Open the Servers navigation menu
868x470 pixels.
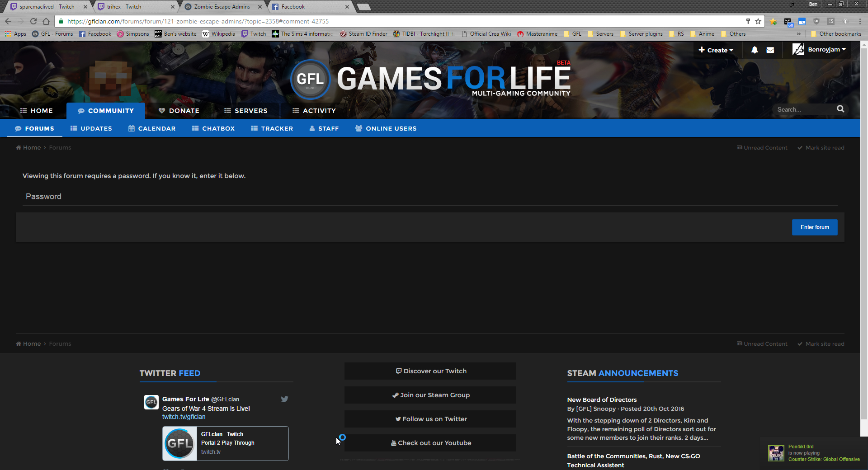tap(246, 111)
